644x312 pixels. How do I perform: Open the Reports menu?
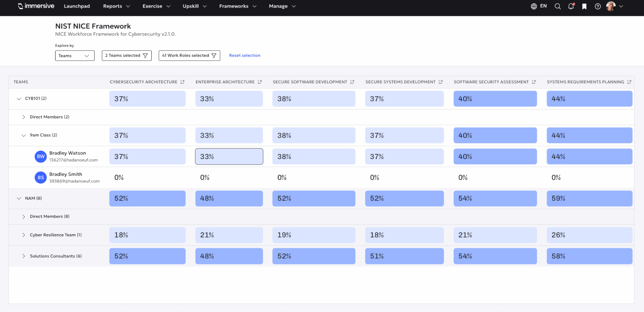click(117, 6)
